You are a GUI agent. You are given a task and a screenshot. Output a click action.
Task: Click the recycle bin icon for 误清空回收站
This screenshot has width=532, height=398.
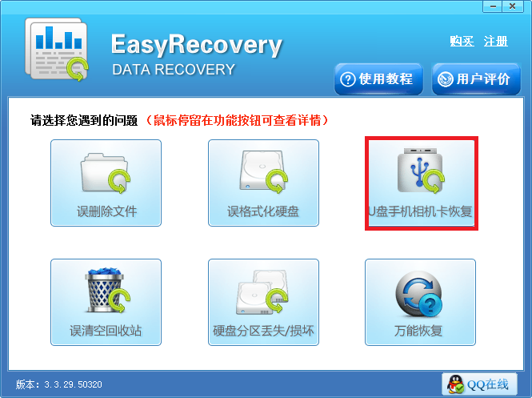(106, 290)
